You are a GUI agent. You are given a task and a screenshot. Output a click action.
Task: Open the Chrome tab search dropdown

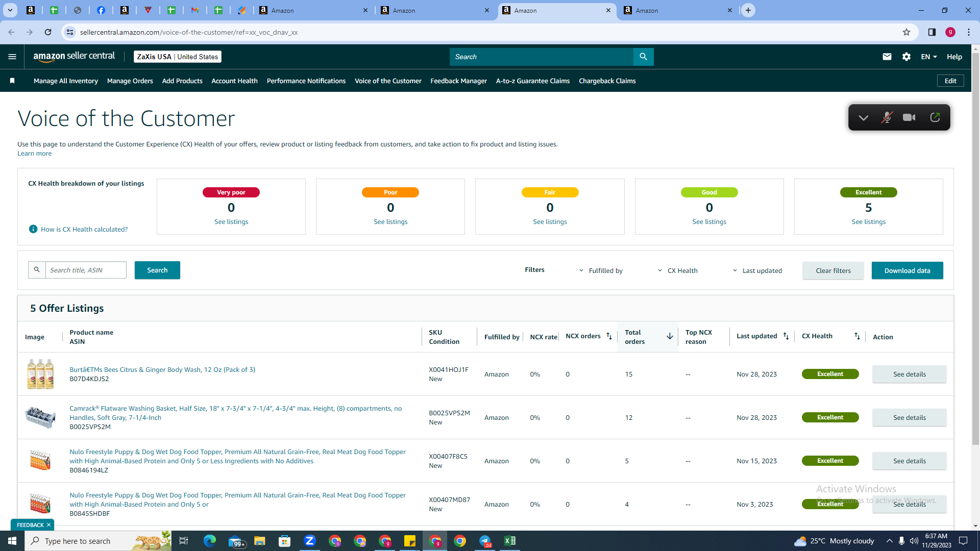coord(10,10)
